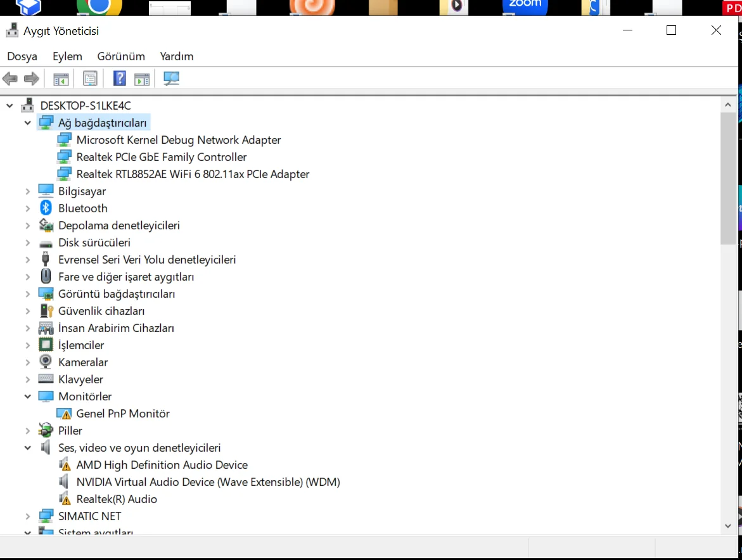This screenshot has width=742, height=560.
Task: Select AMD High Definition Audio Device text
Action: 162,465
